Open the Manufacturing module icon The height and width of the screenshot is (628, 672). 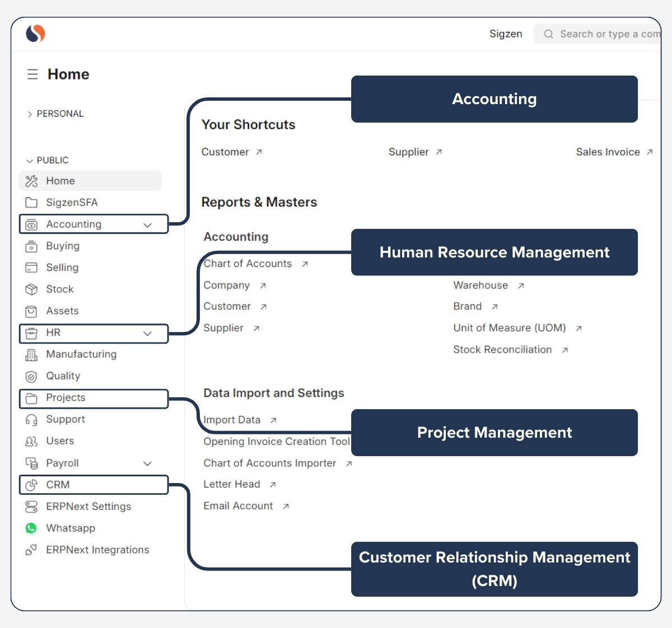[31, 354]
